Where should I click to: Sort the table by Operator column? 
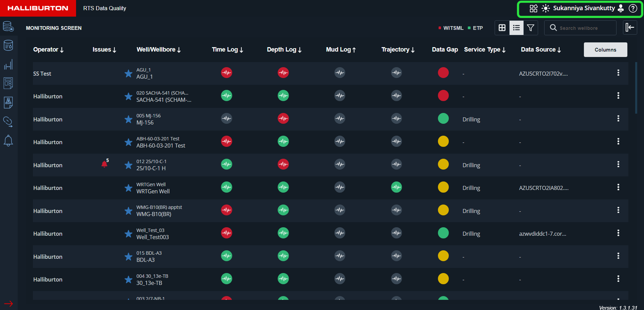pyautogui.click(x=48, y=50)
